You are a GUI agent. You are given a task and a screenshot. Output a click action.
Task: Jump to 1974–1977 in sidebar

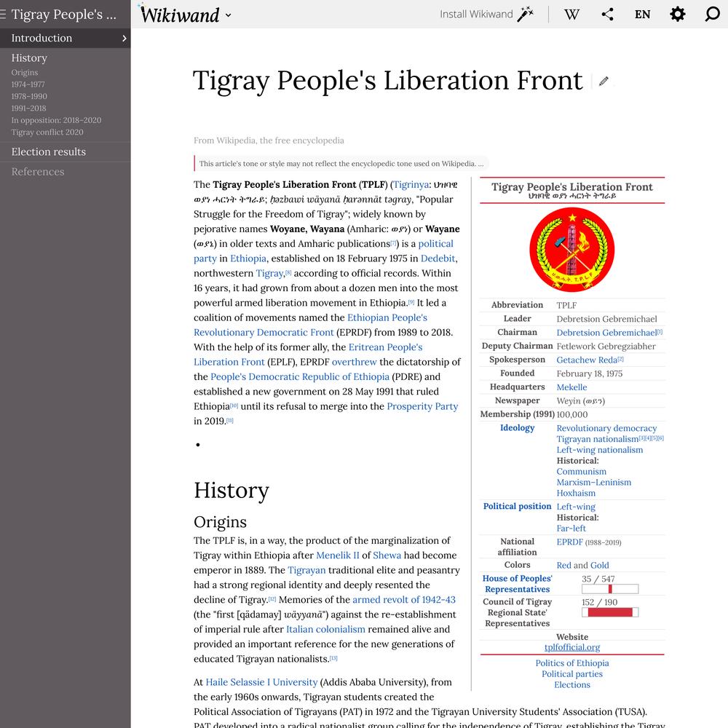28,84
